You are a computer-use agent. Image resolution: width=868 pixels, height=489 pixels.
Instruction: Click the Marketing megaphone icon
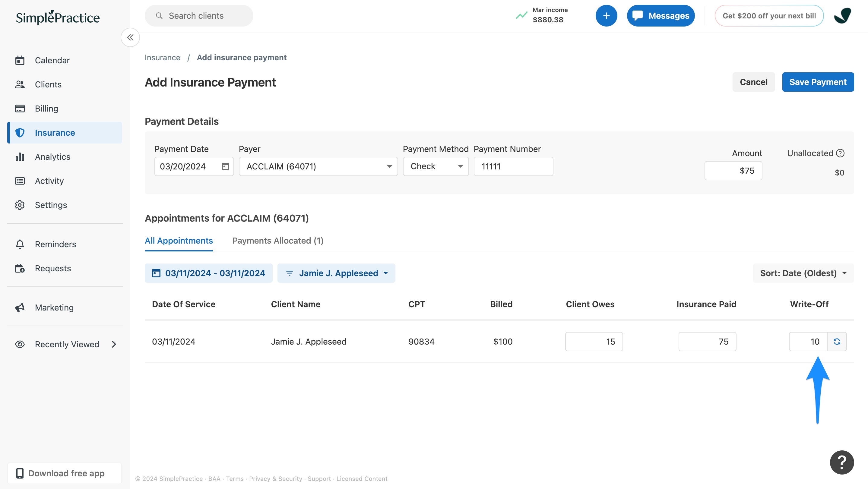20,308
